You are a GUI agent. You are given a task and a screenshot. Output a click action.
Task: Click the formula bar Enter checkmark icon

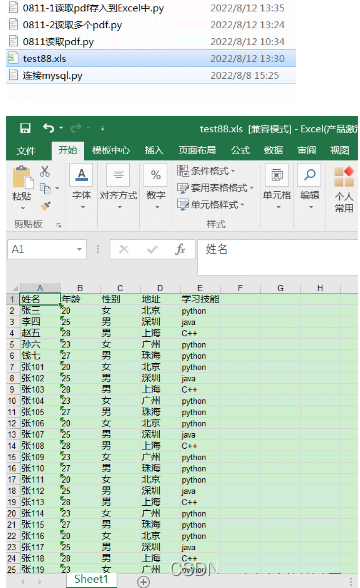pyautogui.click(x=152, y=249)
